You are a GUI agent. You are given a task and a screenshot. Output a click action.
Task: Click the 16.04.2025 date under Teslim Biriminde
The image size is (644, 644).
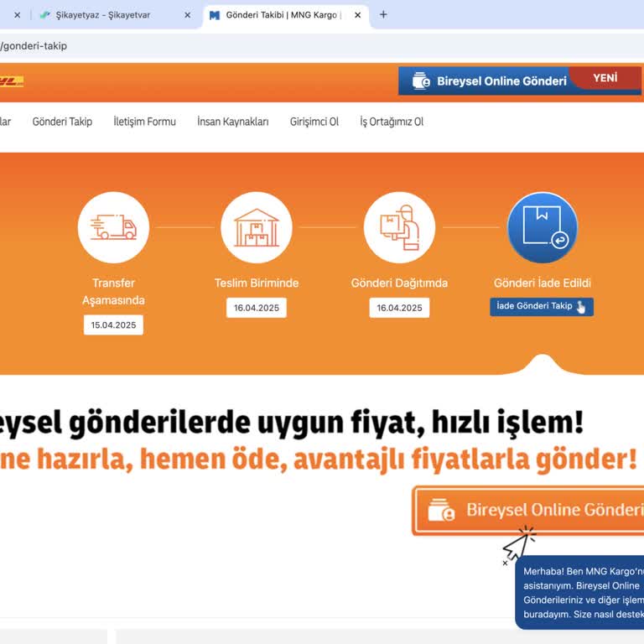[x=257, y=308]
